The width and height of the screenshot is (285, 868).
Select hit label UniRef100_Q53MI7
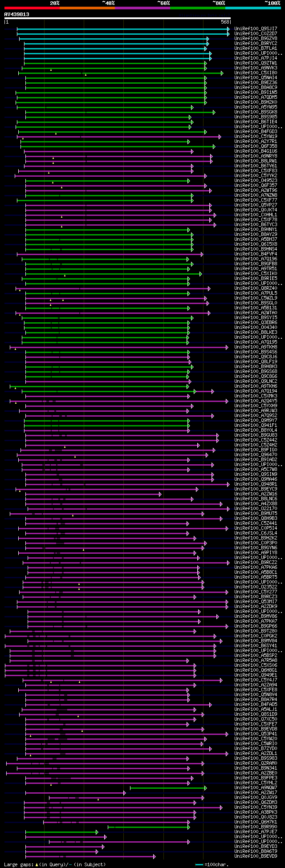pyautogui.click(x=256, y=601)
